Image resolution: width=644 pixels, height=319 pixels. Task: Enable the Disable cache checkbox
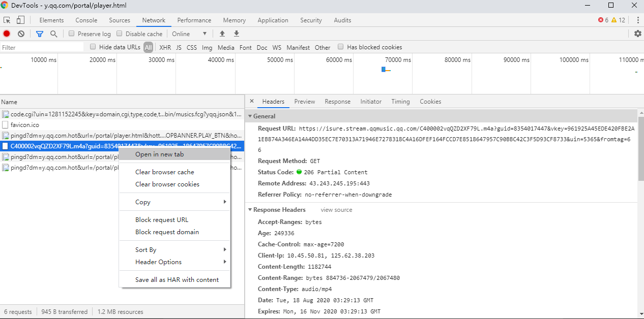coord(120,34)
